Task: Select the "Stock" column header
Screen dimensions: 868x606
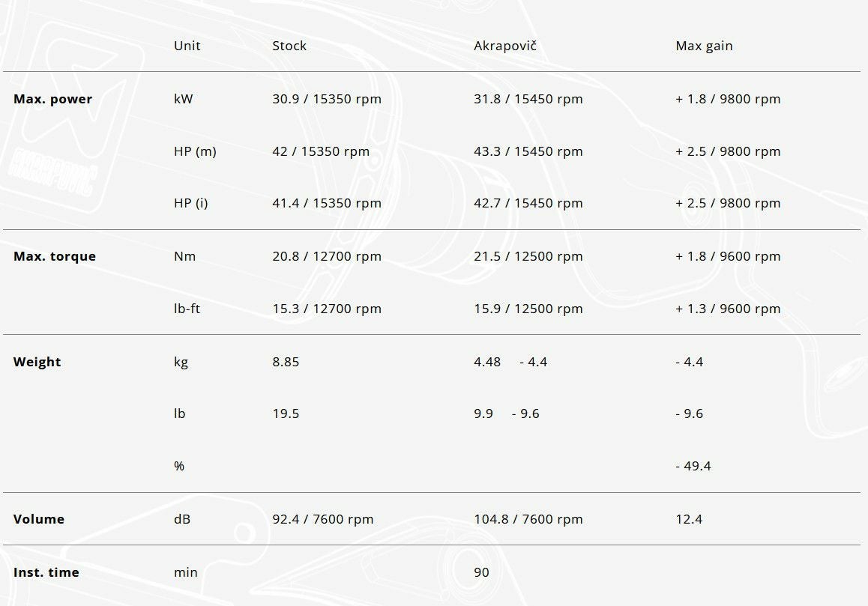Action: 289,46
